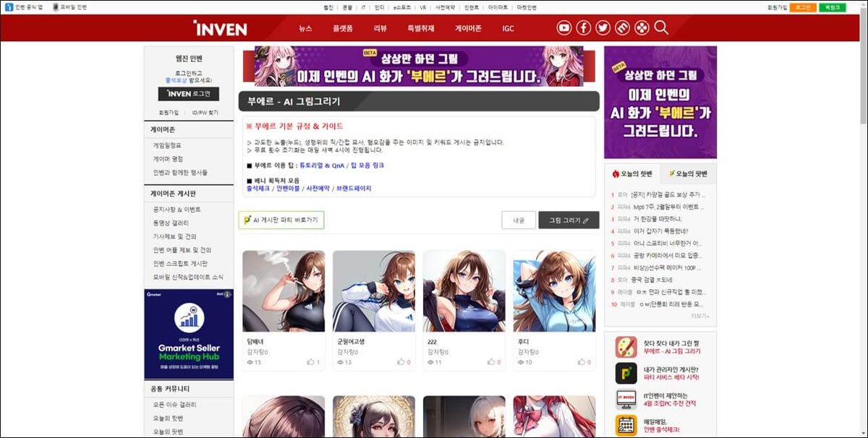Click the 인벤 공식 앱 icon at top left

click(9, 7)
